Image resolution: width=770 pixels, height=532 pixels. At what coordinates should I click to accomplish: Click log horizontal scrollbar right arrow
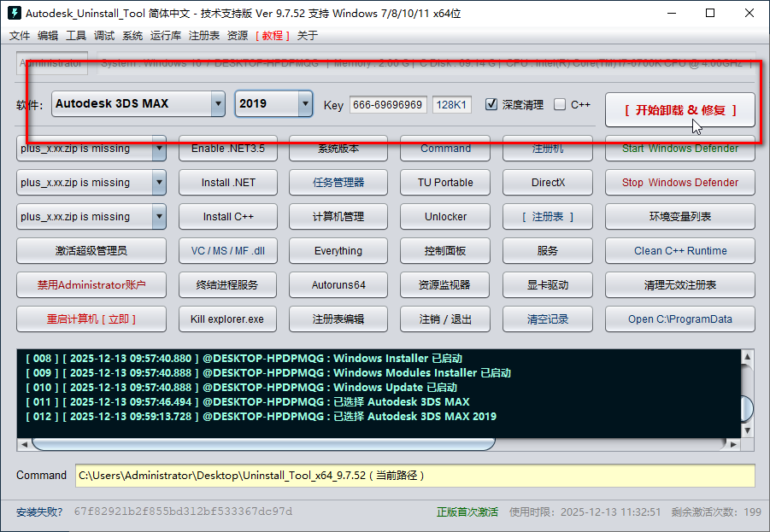click(733, 444)
